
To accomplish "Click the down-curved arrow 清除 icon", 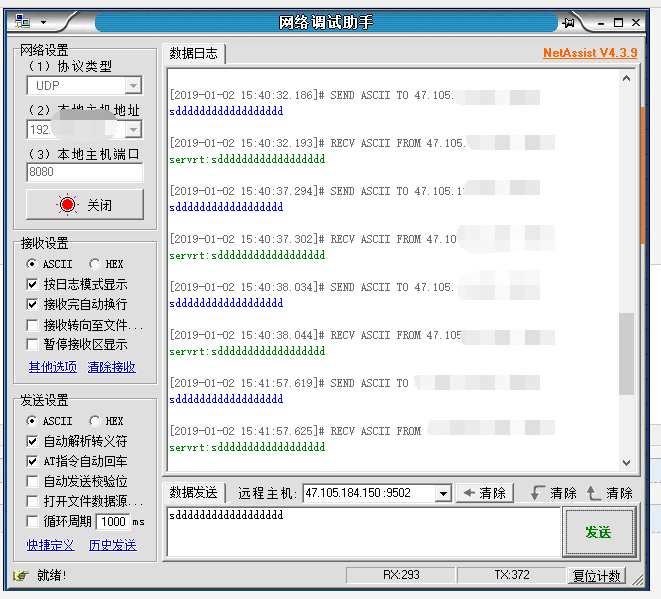I will click(x=537, y=492).
